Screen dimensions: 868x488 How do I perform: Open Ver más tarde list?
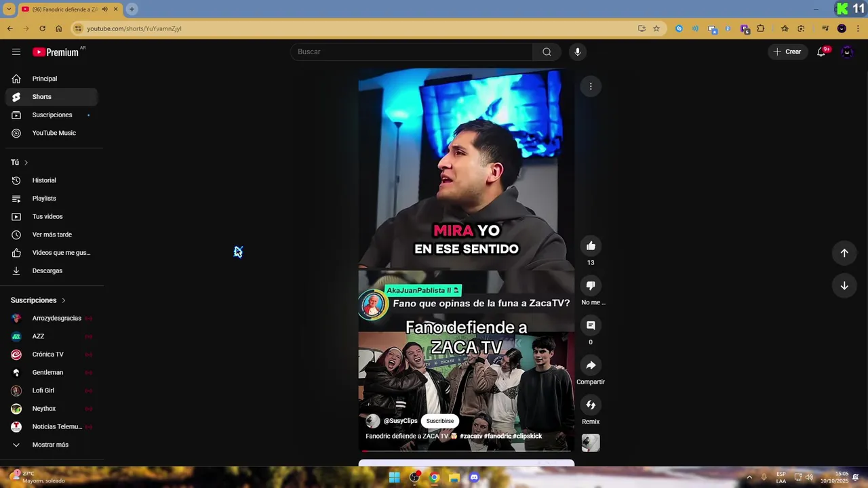[52, 235]
